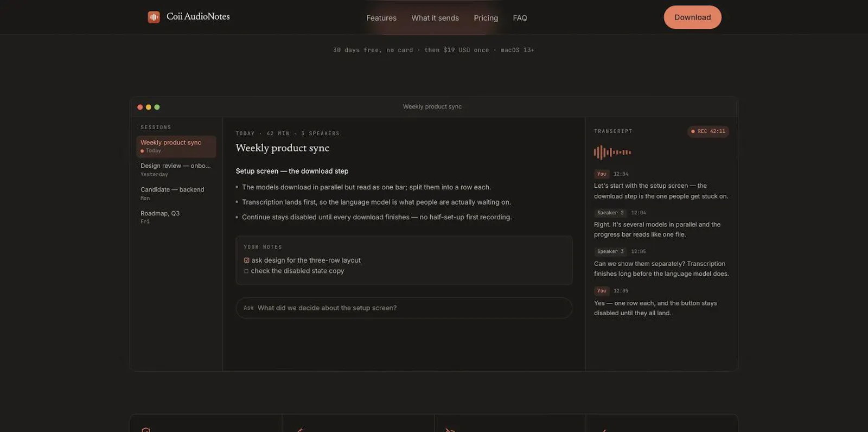The height and width of the screenshot is (432, 868).
Task: Open the Roadmap, Q3 session
Action: pos(176,217)
